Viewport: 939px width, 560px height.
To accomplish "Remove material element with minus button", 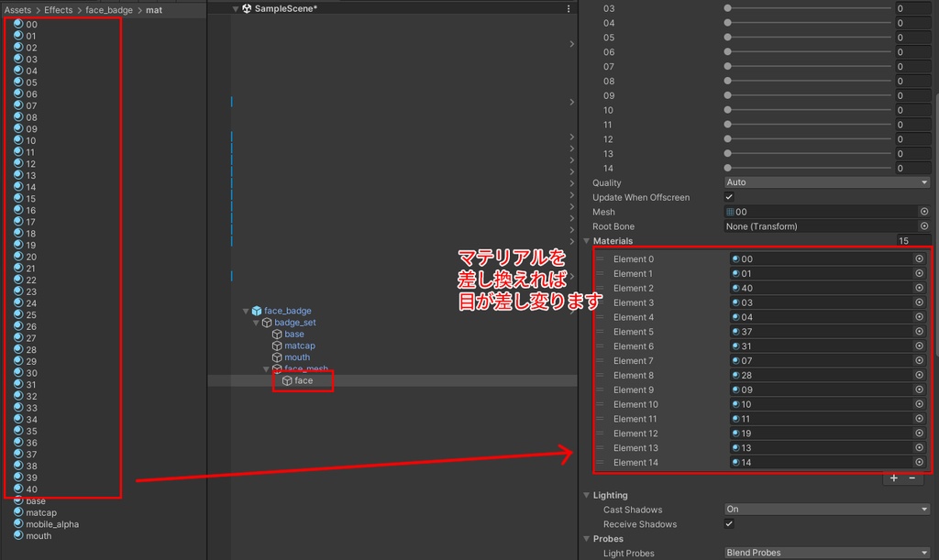I will click(912, 478).
